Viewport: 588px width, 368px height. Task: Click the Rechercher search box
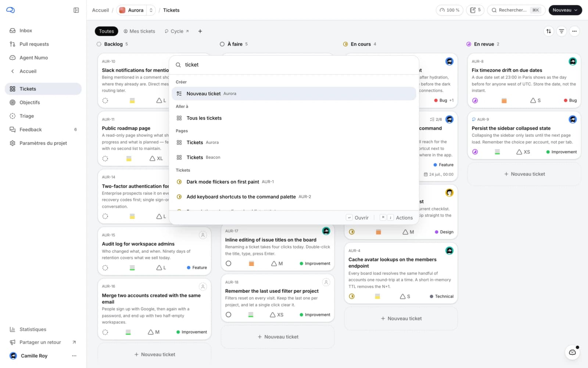pyautogui.click(x=516, y=10)
